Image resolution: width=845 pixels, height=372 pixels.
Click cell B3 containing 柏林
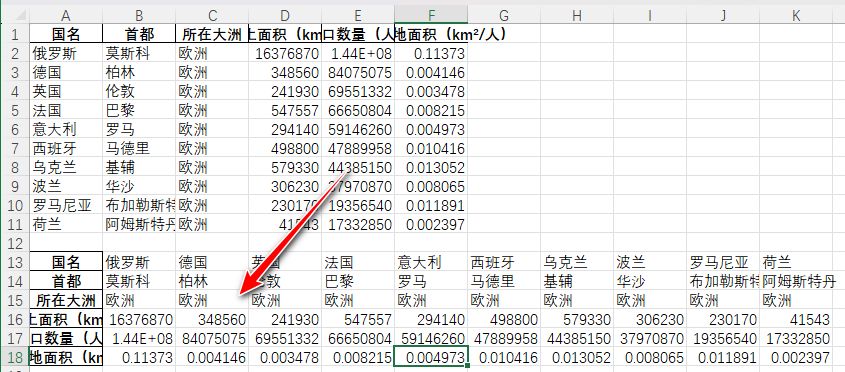click(139, 72)
